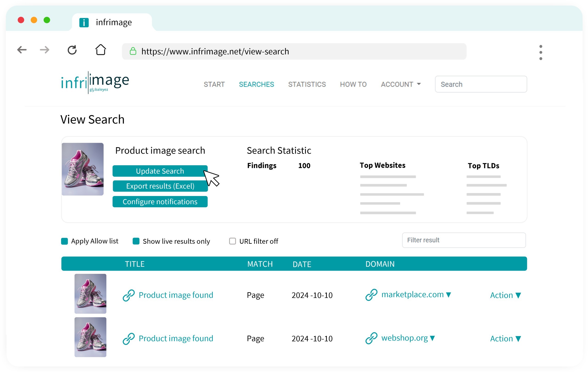
Task: Click link icon beside marketplace.com
Action: click(x=371, y=295)
